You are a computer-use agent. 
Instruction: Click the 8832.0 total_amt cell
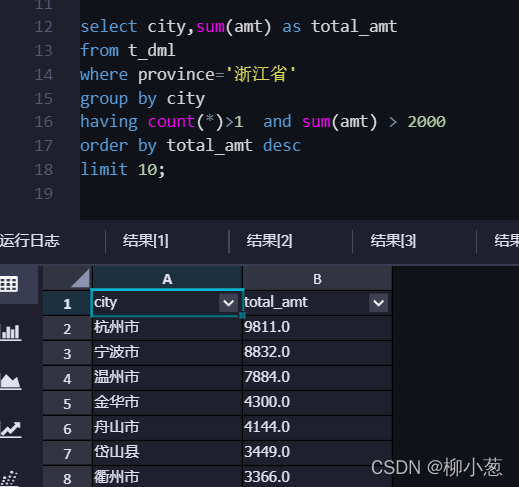point(317,352)
